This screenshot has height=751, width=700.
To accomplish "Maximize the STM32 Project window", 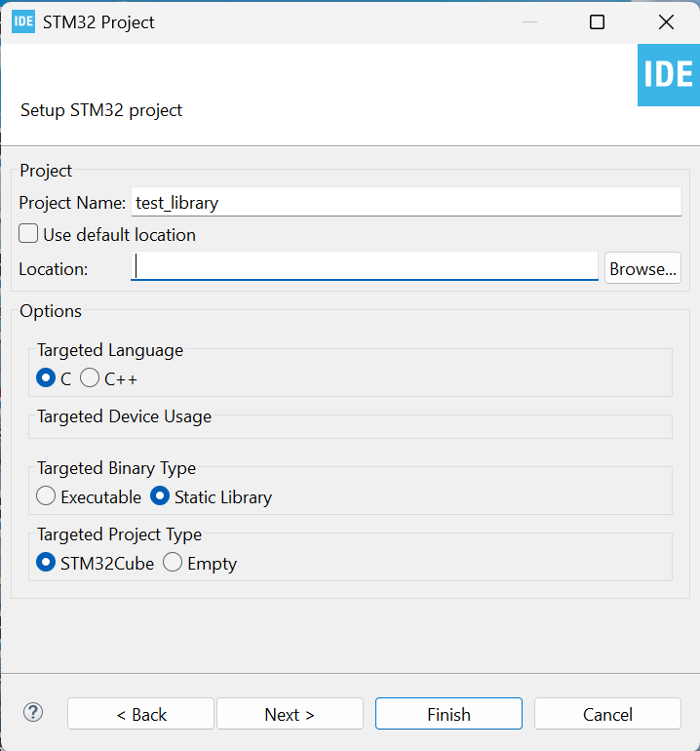I will click(x=598, y=21).
